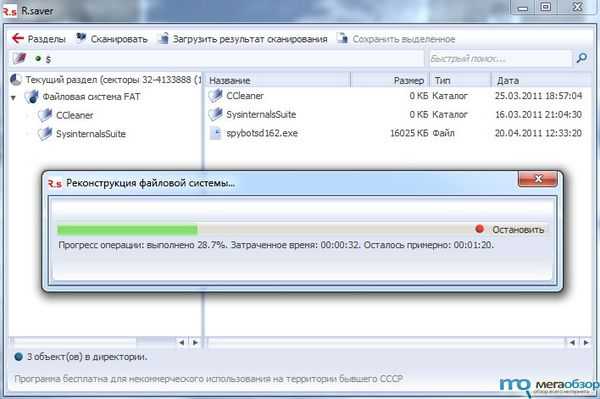Image resolution: width=600 pixels, height=399 pixels.
Task: Click right arrow of the file list scrollbar
Action: [585, 342]
